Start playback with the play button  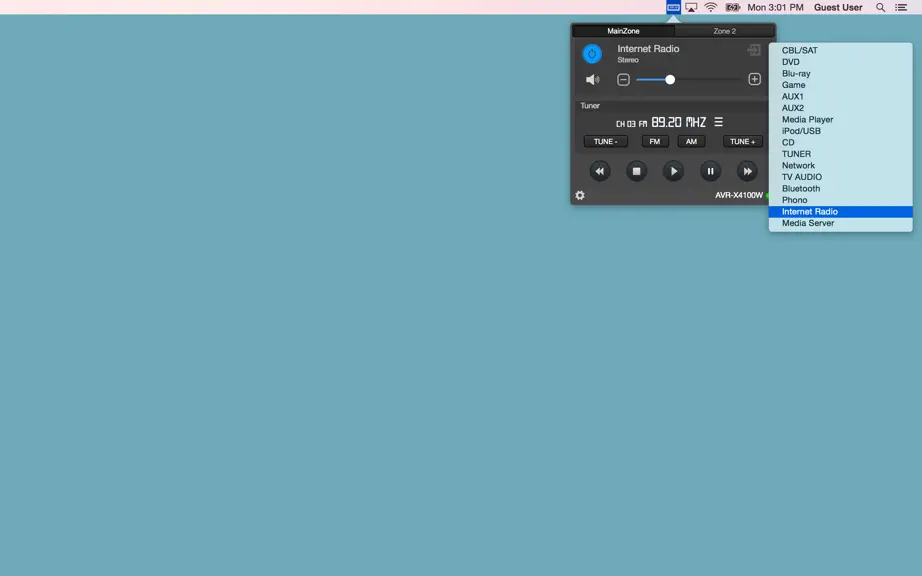click(x=673, y=171)
